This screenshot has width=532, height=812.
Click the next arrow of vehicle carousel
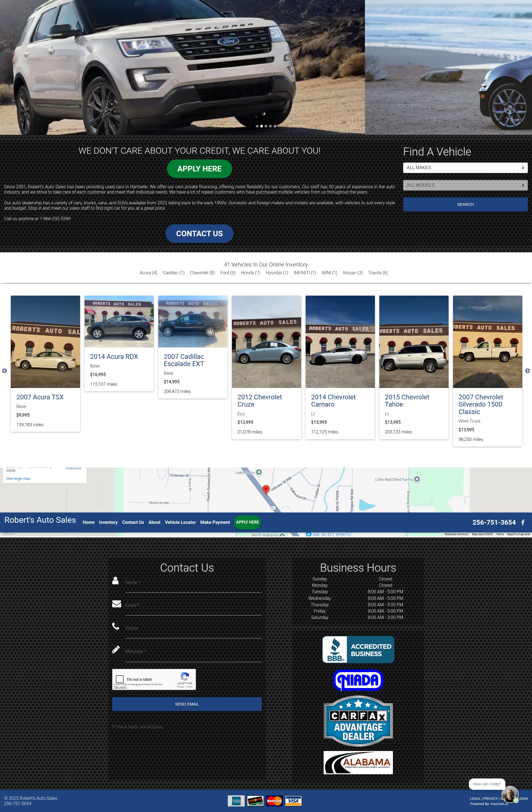[527, 371]
